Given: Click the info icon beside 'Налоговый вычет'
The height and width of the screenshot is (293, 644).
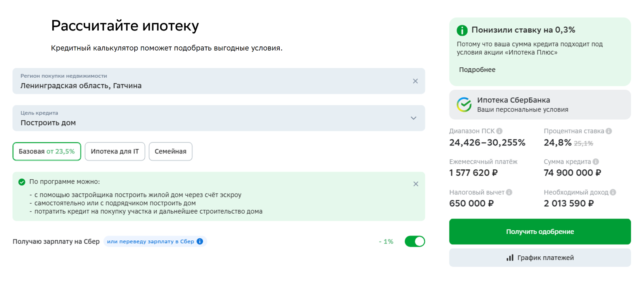Looking at the screenshot, I should tap(509, 192).
